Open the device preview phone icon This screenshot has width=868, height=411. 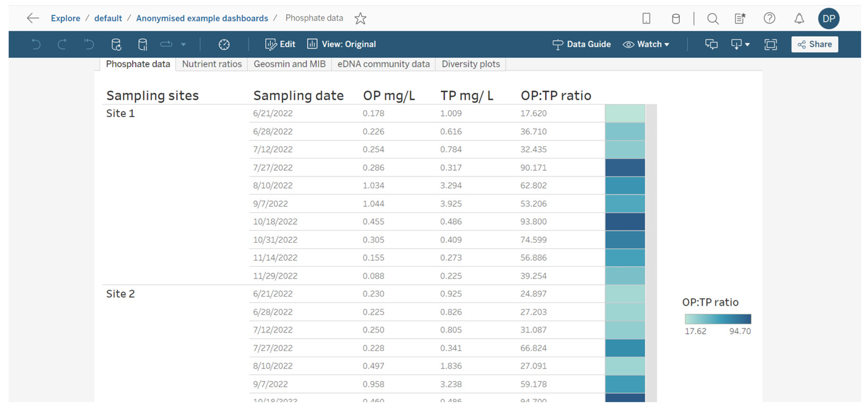click(646, 18)
